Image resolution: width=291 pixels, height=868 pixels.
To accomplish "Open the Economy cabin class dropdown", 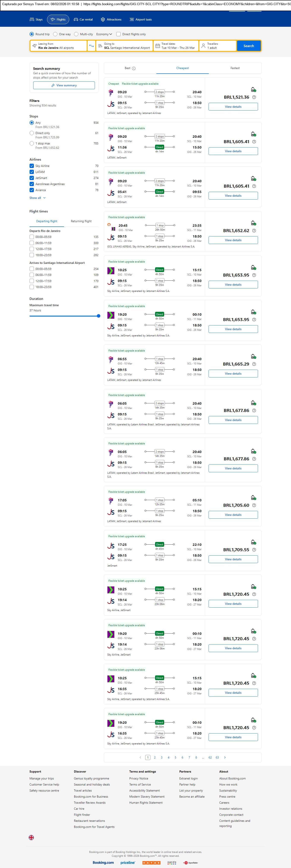I will click(x=104, y=34).
